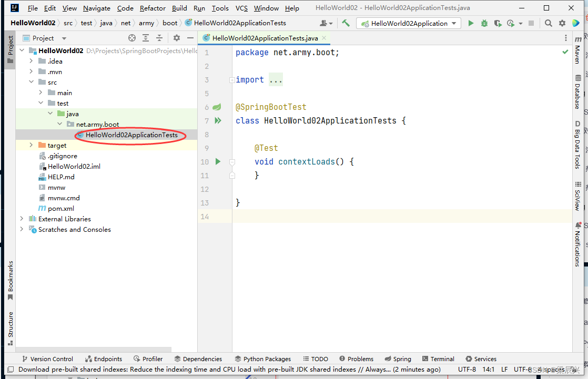Click LF line separator in status bar
This screenshot has width=588, height=379.
coord(504,369)
